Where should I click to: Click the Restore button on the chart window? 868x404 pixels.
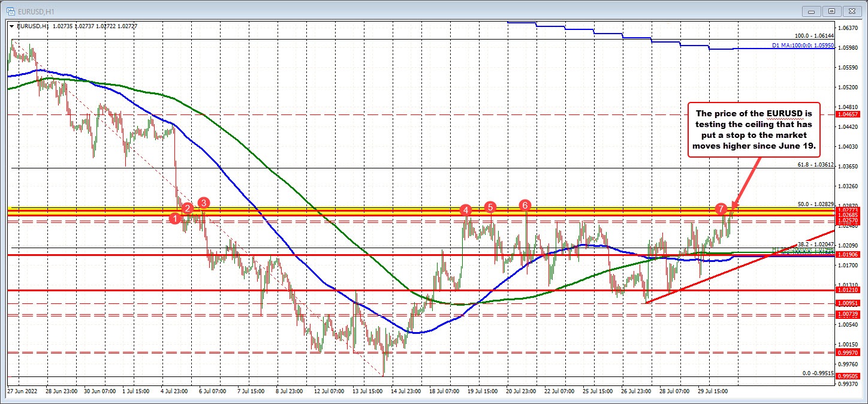[x=832, y=11]
